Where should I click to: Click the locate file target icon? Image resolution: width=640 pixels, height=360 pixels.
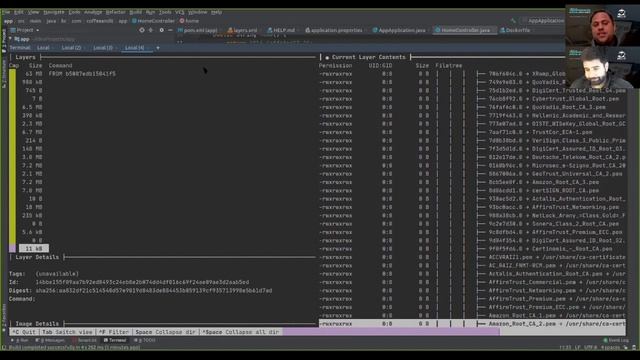coord(142,30)
